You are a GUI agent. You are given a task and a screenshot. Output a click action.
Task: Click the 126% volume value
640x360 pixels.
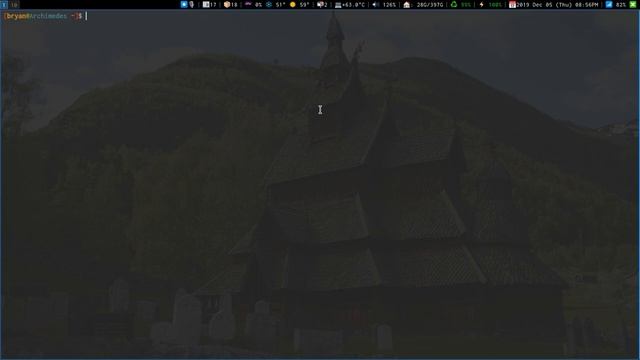[389, 5]
